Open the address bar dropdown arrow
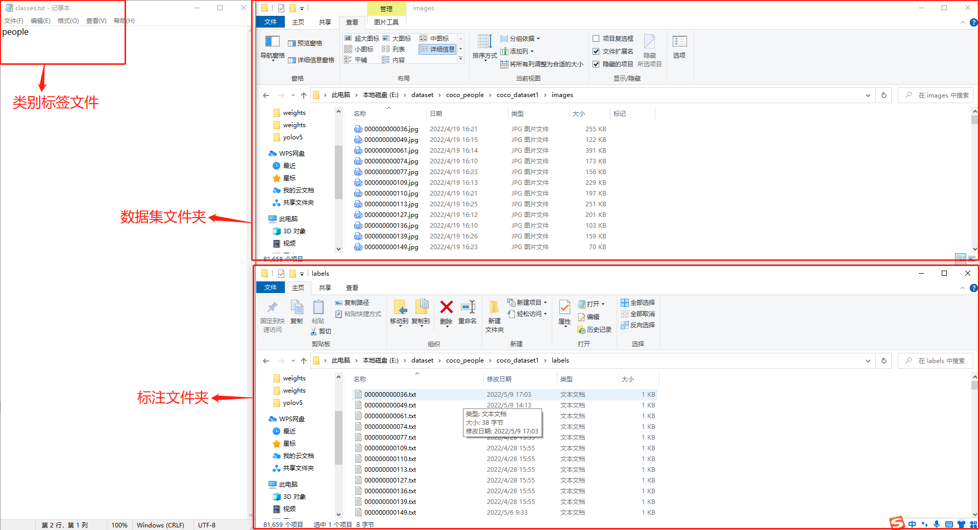This screenshot has height=530, width=980. [x=868, y=95]
